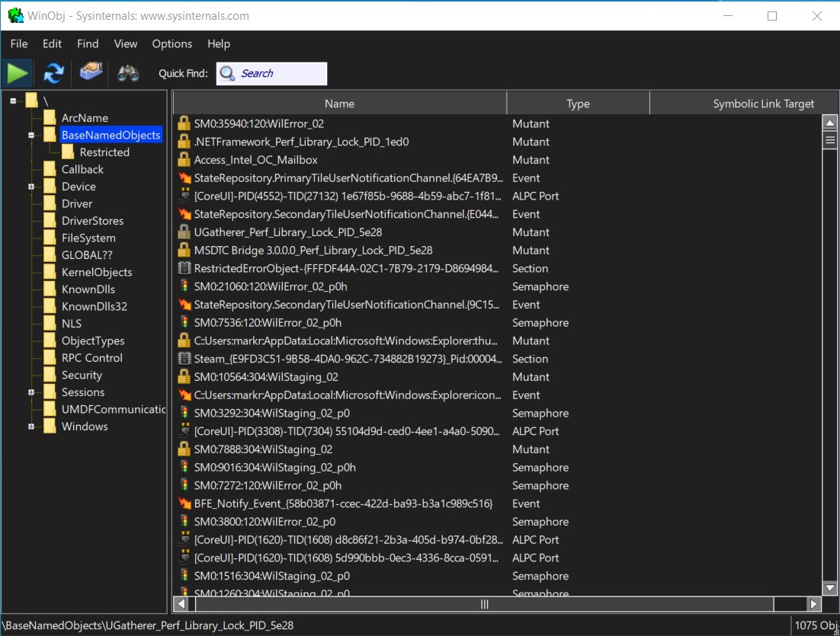This screenshot has height=636, width=840.
Task: Open the Help menu
Action: point(219,44)
